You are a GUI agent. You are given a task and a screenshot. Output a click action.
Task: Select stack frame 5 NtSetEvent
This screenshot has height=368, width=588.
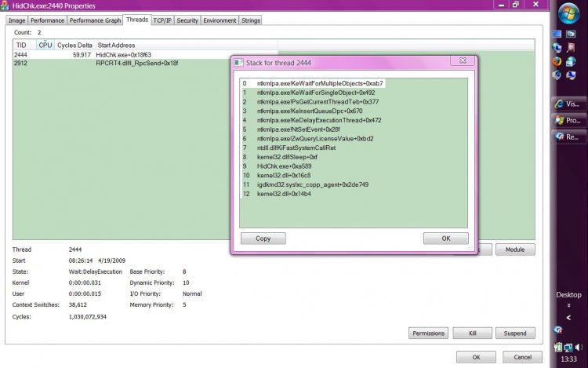[298, 129]
